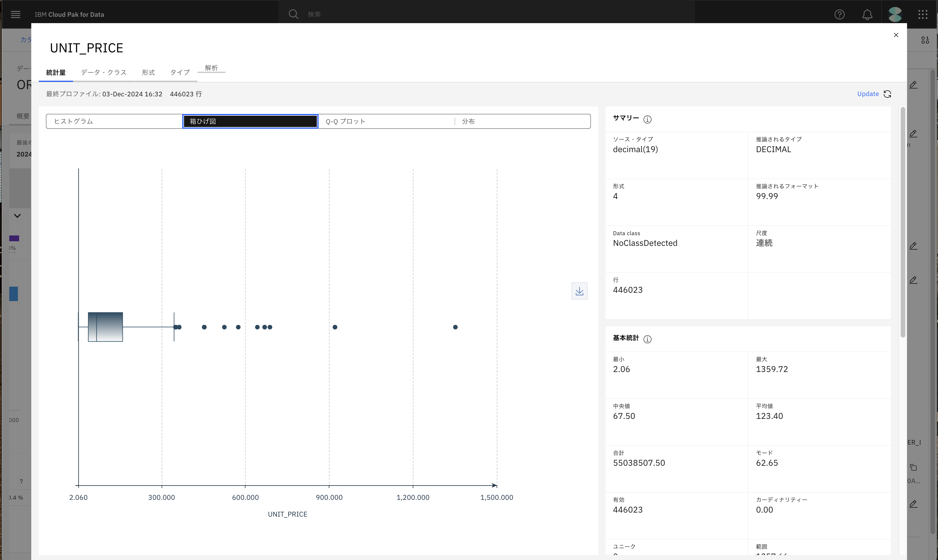Open the データ・クラス tab
Screen dimensions: 938x560
click(x=103, y=72)
